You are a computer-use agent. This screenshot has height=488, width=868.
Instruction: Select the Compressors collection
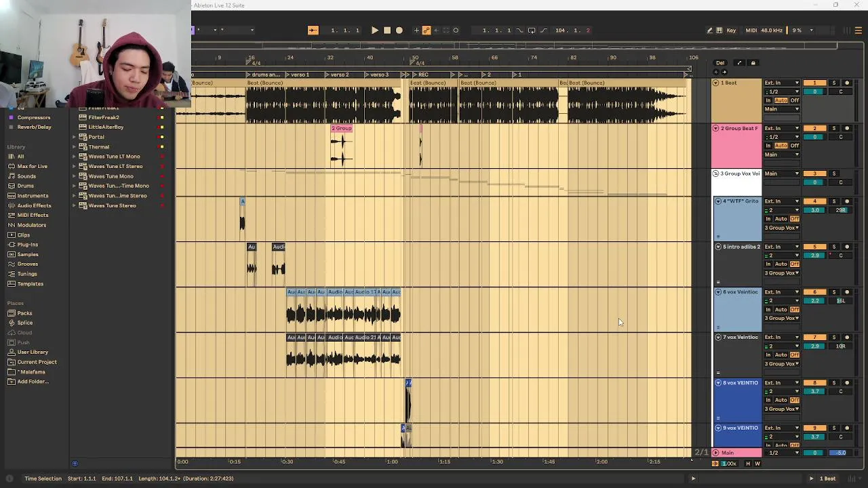(x=34, y=117)
